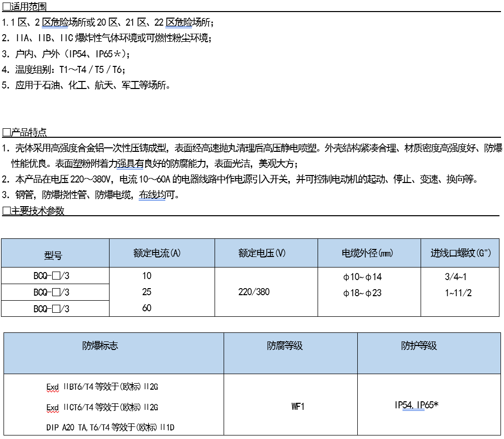504x439 pixels.
Task: Click the square box before 产品特点 heading
Action: 6,133
